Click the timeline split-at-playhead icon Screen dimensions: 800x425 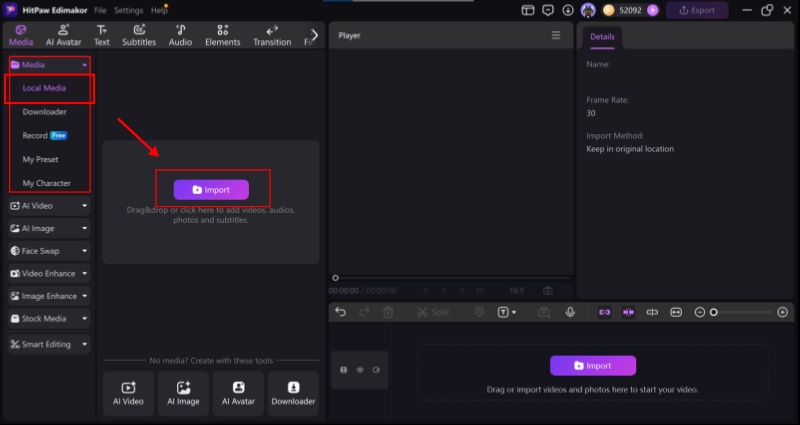pos(652,312)
